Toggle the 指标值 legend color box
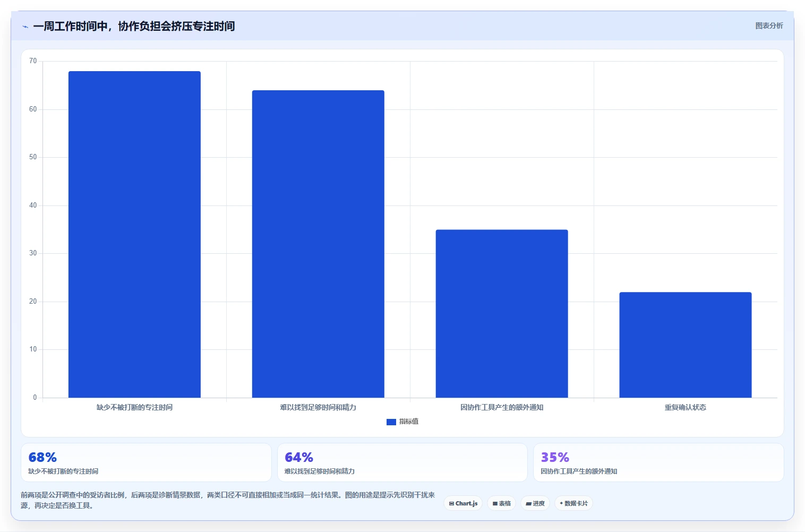Screen dimensions: 805x532 coord(391,422)
